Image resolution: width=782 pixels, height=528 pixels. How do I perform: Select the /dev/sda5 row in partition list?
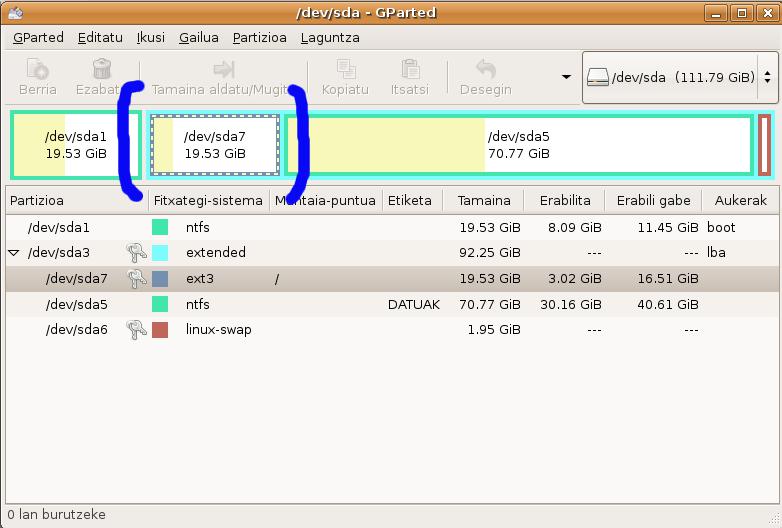[x=392, y=304]
